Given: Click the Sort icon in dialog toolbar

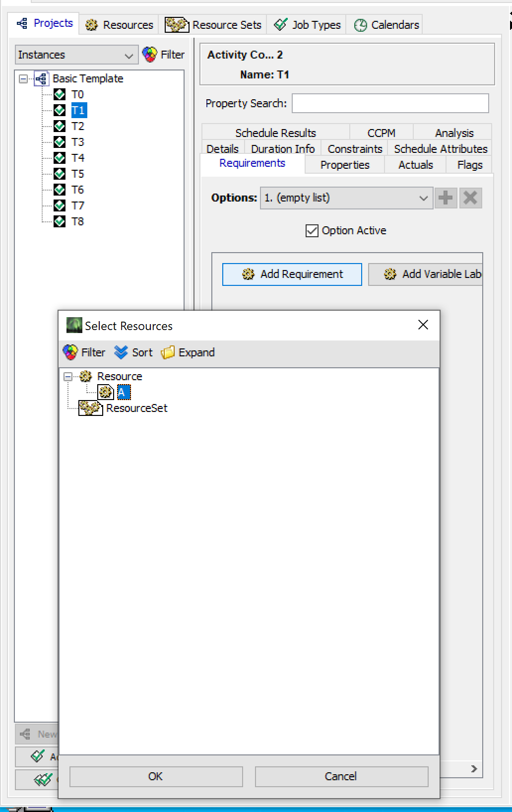Looking at the screenshot, I should [121, 352].
